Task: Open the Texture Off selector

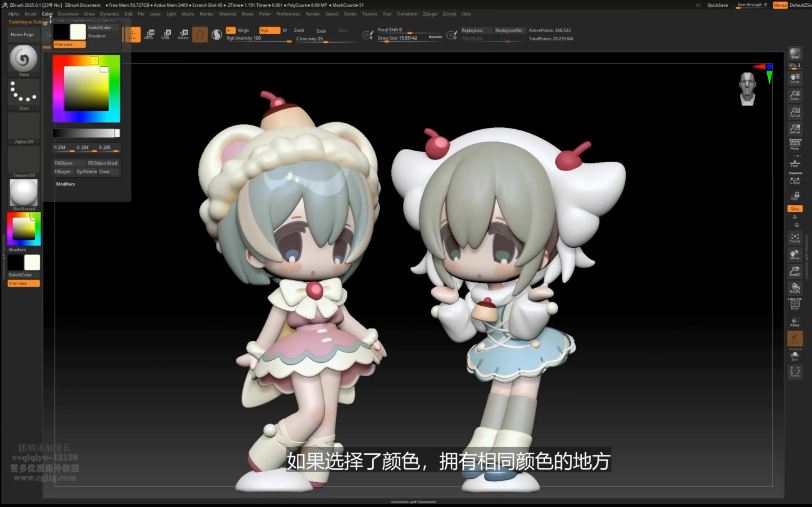Action: 23,162
